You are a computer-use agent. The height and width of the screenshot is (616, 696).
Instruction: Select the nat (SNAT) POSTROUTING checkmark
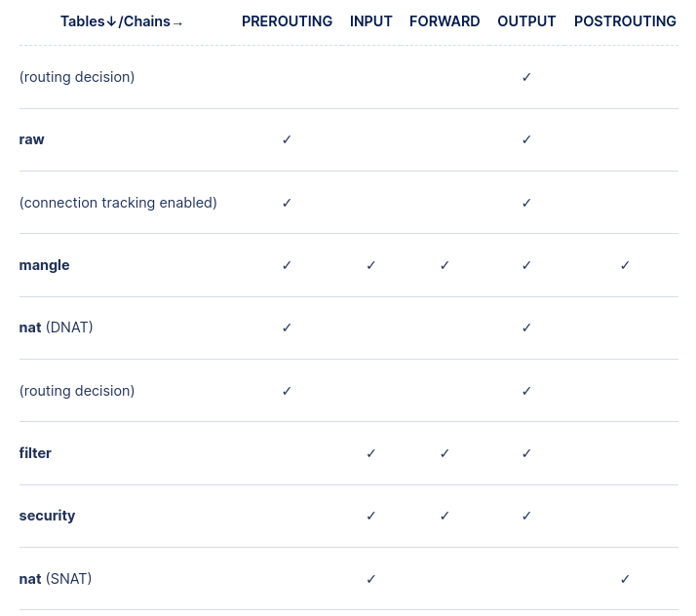click(x=625, y=579)
